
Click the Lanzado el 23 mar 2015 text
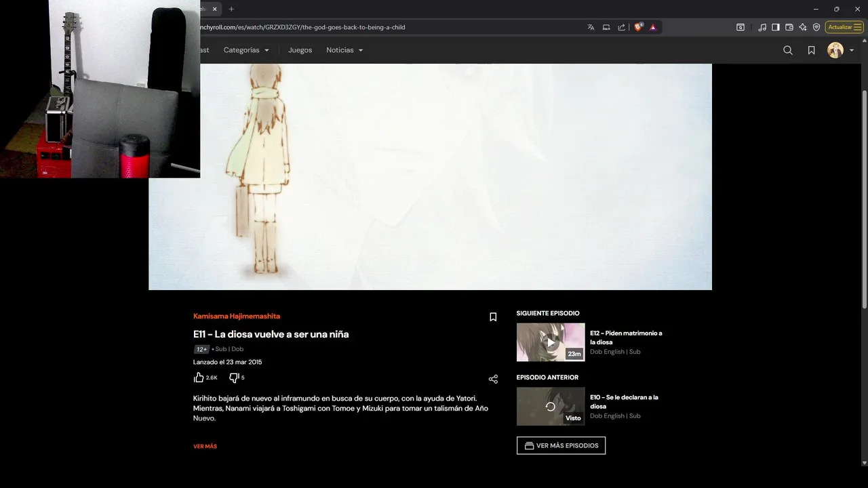pyautogui.click(x=227, y=362)
